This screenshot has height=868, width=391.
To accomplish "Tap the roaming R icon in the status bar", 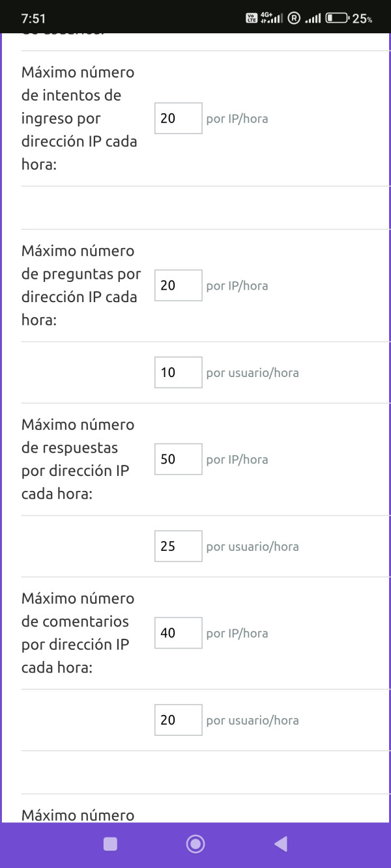I will point(293,18).
